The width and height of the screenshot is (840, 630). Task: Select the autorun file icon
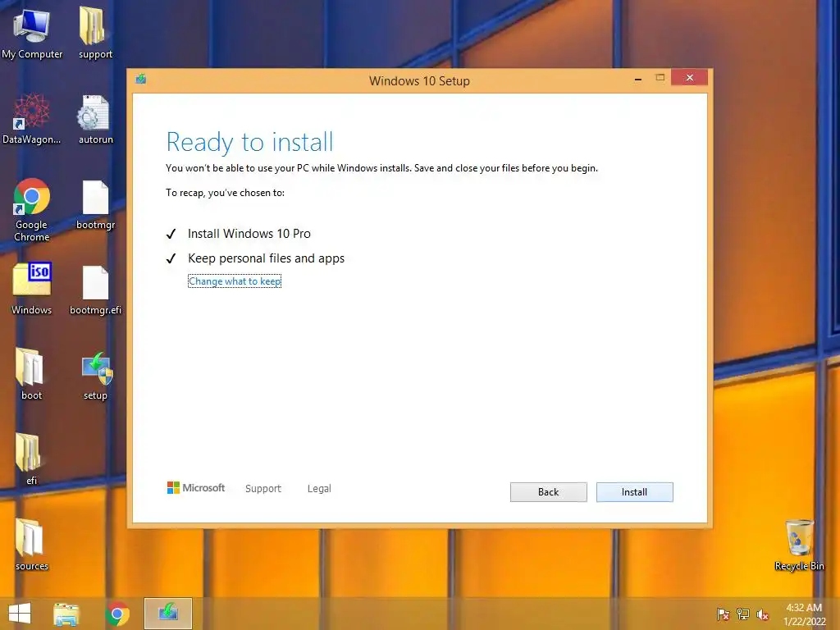(x=95, y=119)
